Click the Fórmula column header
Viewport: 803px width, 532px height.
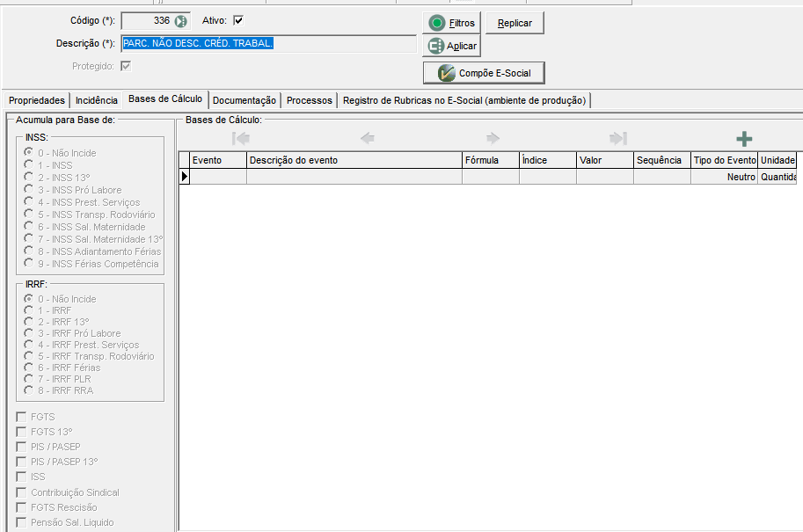pyautogui.click(x=491, y=160)
